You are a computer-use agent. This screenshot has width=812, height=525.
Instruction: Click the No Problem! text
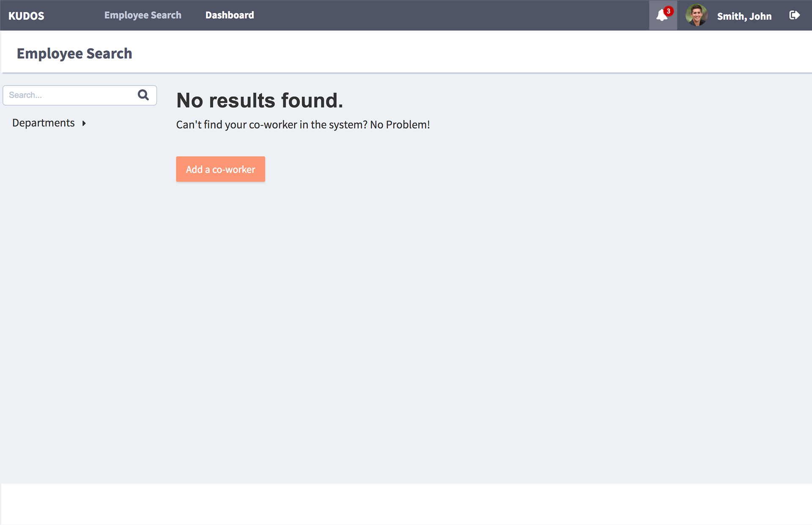[x=400, y=125]
